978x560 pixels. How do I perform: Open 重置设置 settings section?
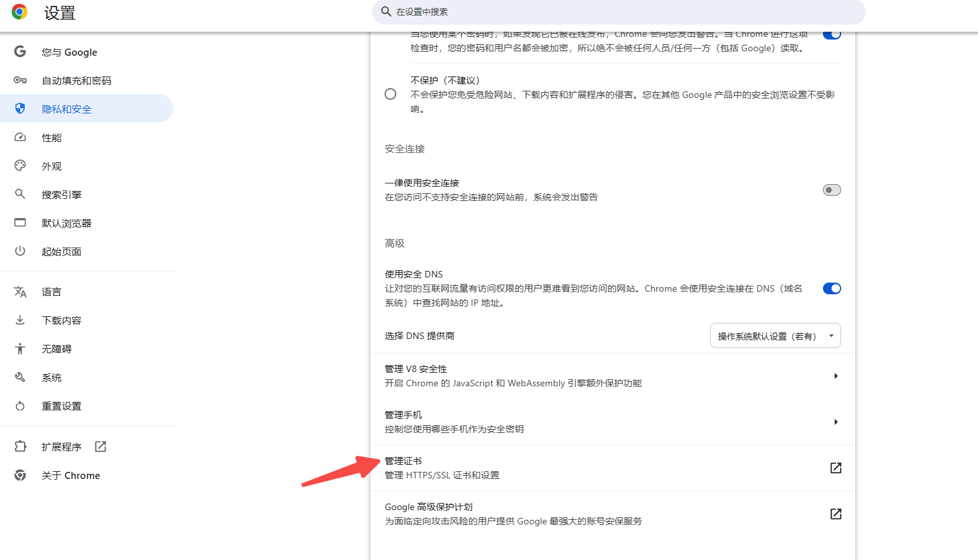click(x=87, y=406)
